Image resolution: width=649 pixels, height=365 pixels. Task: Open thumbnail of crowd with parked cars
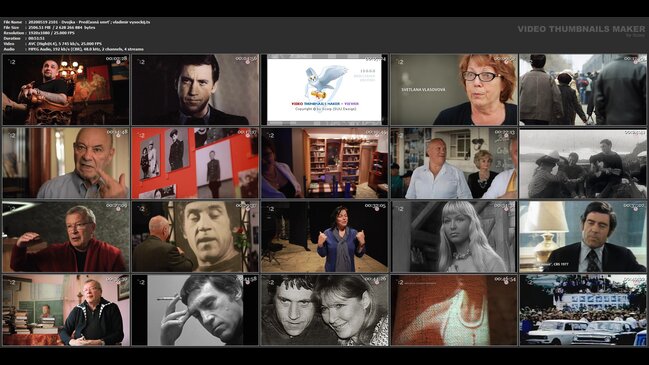[x=583, y=310]
